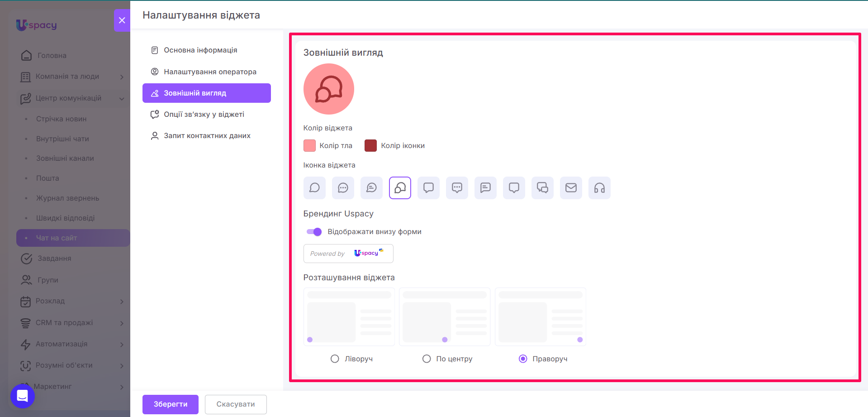The height and width of the screenshot is (417, 868).
Task: Click the Скасувати button
Action: pyautogui.click(x=236, y=404)
